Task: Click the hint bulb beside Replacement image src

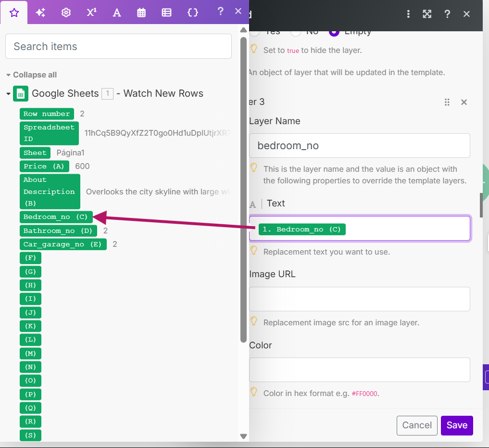Action: (254, 321)
